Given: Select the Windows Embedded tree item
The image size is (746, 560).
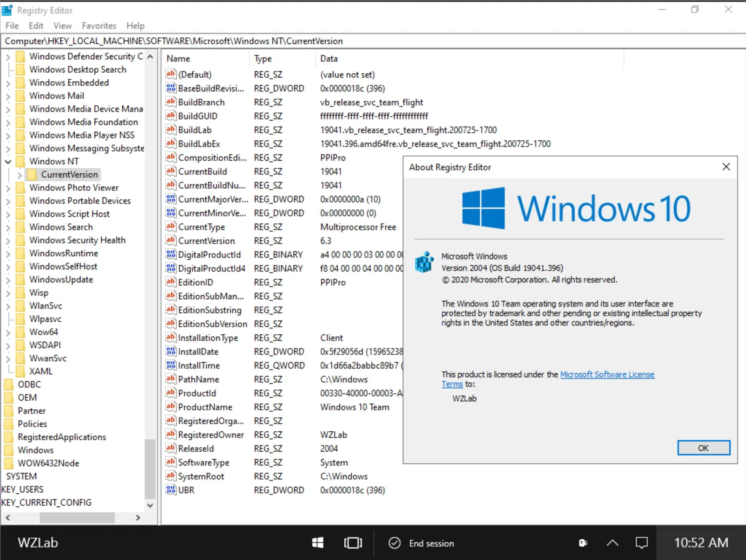Looking at the screenshot, I should (x=69, y=82).
